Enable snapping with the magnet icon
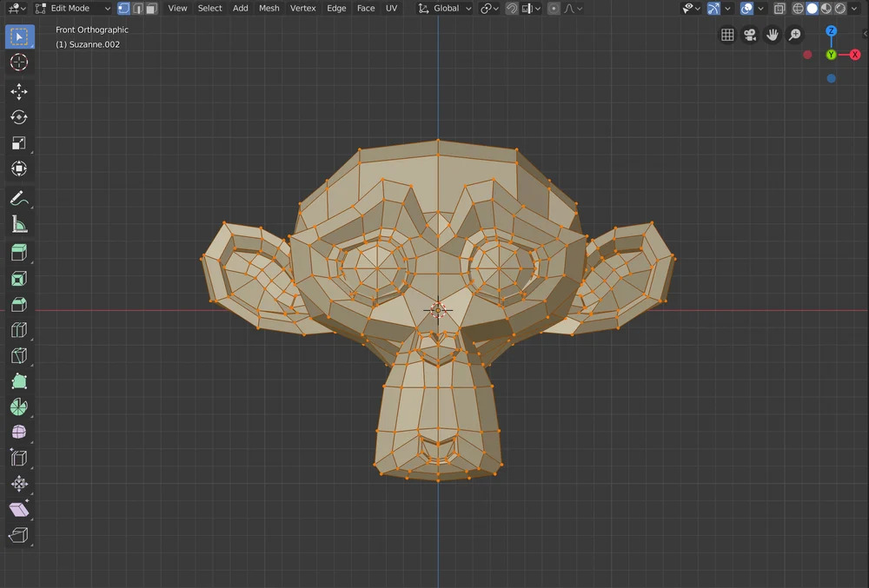The image size is (869, 588). point(512,9)
